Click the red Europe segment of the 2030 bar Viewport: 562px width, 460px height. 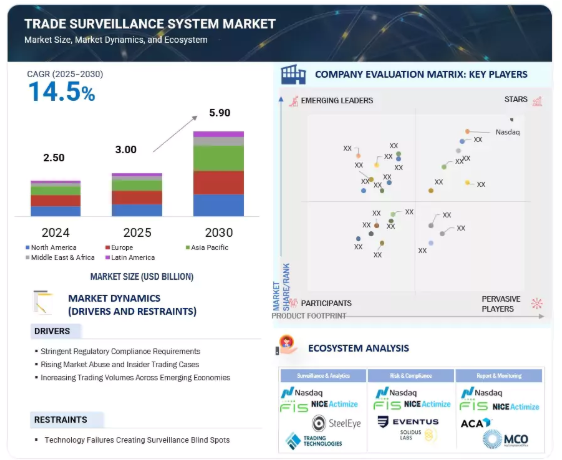coord(219,182)
